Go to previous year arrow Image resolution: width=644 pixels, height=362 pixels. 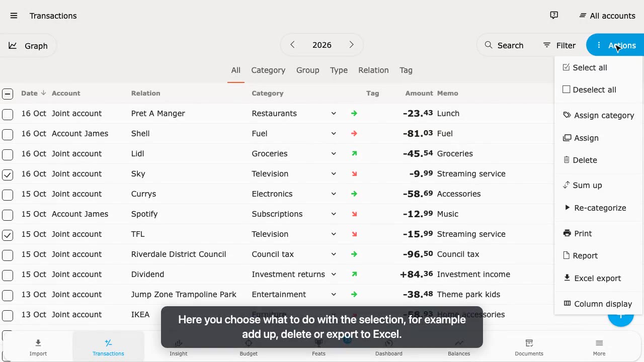[x=292, y=45]
